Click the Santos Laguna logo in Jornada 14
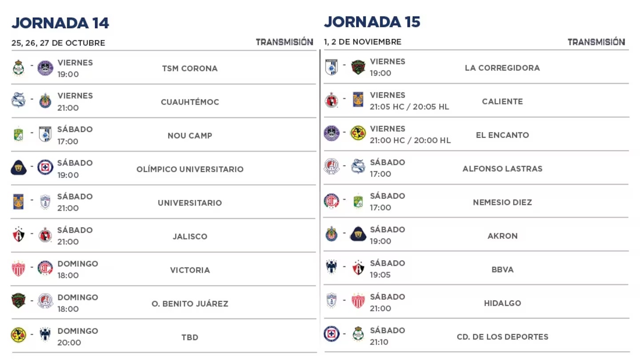Image resolution: width=640 pixels, height=364 pixels. (18, 68)
